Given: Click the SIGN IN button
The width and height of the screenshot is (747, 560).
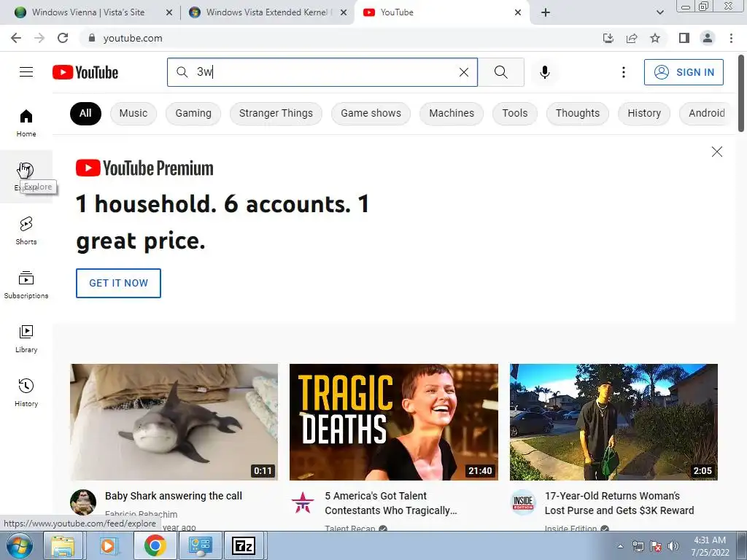Looking at the screenshot, I should pyautogui.click(x=684, y=72).
